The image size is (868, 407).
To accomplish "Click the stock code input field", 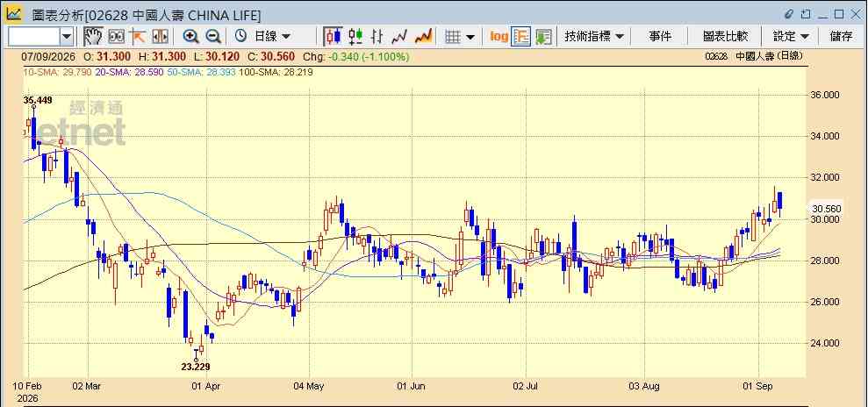I will [x=34, y=37].
